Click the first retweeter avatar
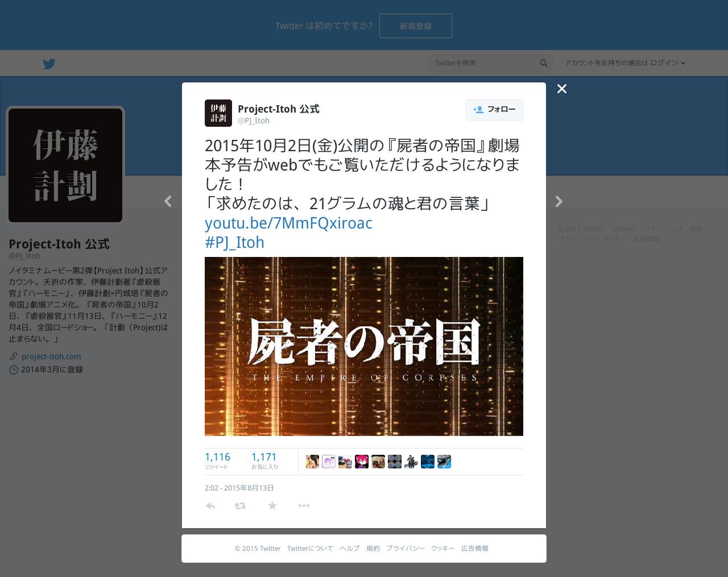 [312, 462]
